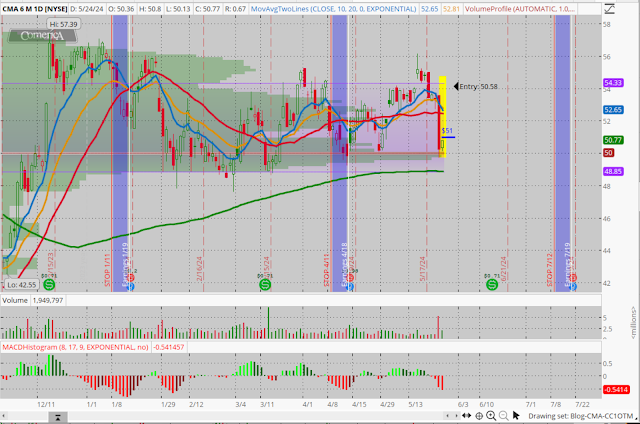Click the green dividend icon near 3/11

[265, 284]
